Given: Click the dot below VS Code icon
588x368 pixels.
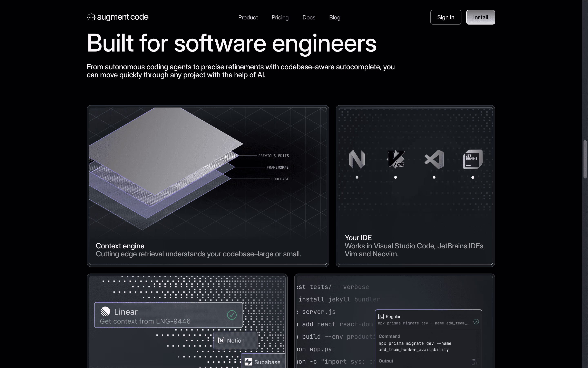Looking at the screenshot, I should point(434,177).
